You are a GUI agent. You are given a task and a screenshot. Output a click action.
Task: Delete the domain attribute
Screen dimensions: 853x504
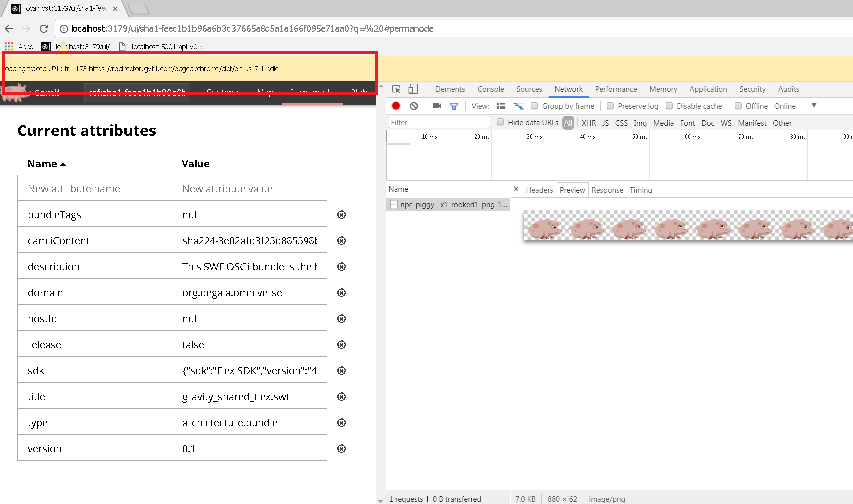(x=342, y=293)
